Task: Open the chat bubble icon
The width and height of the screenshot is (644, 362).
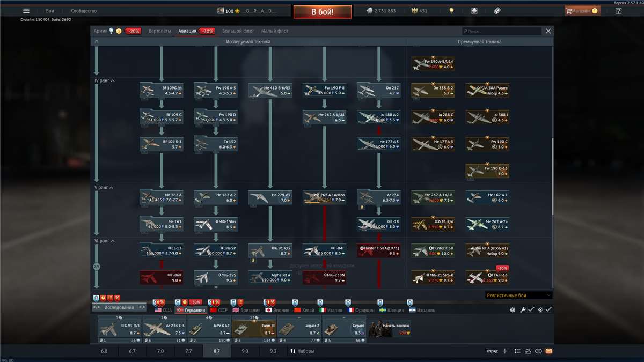Action: tap(539, 351)
